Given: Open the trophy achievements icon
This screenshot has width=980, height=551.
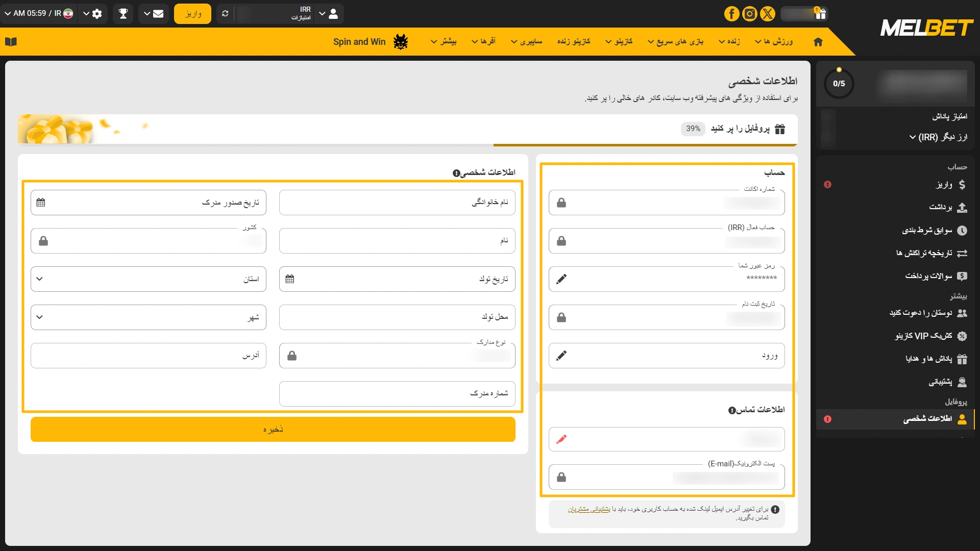Looking at the screenshot, I should (123, 14).
